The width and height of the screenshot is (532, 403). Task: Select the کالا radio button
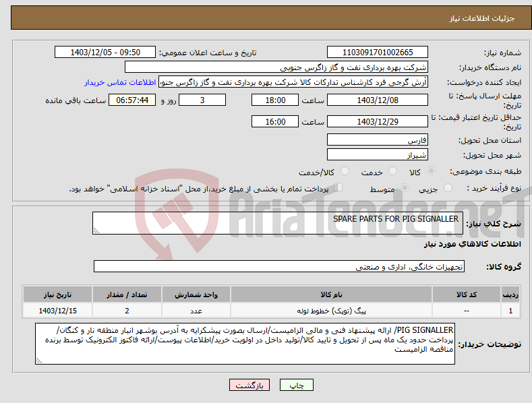431,171
